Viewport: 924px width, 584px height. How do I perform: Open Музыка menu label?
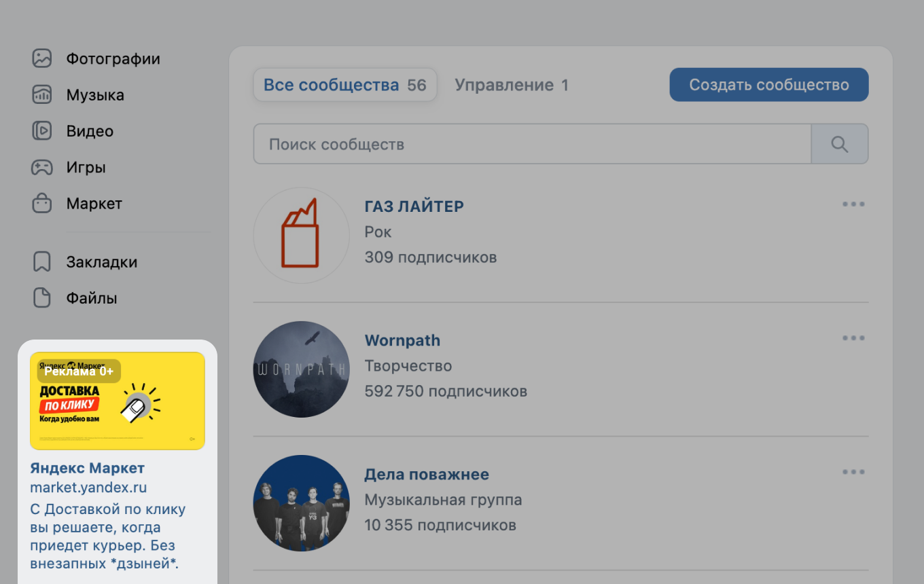pos(95,95)
